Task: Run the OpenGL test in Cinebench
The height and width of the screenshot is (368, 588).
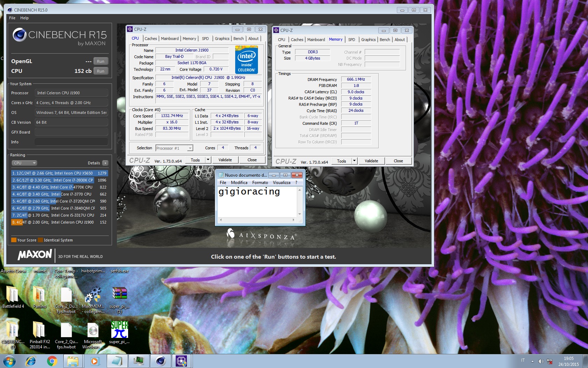Action: 100,61
